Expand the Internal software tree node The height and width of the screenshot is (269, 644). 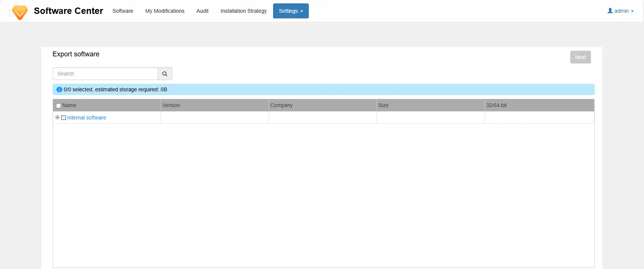pos(57,117)
